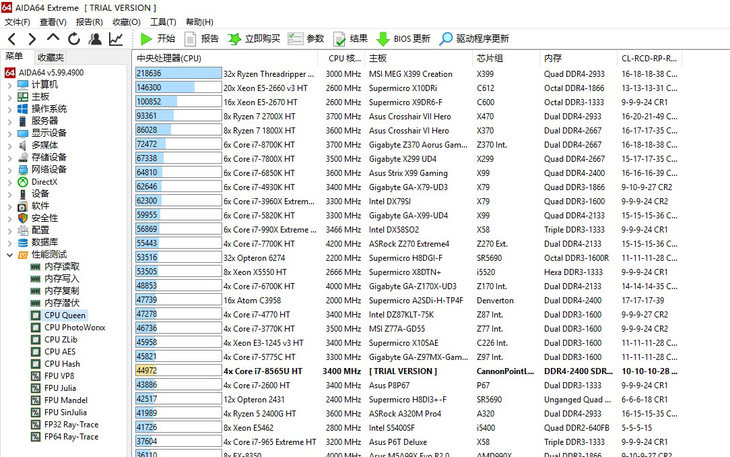Switch to the 菜单 tab

click(x=14, y=57)
